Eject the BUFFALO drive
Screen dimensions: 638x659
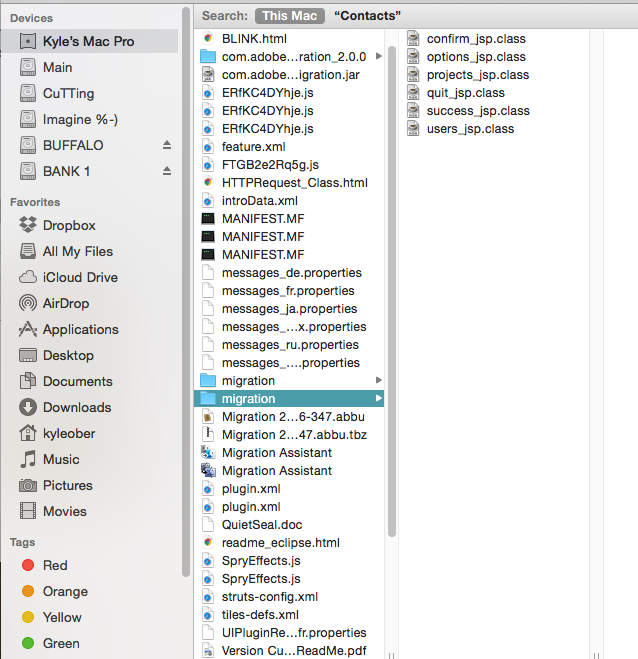[167, 145]
